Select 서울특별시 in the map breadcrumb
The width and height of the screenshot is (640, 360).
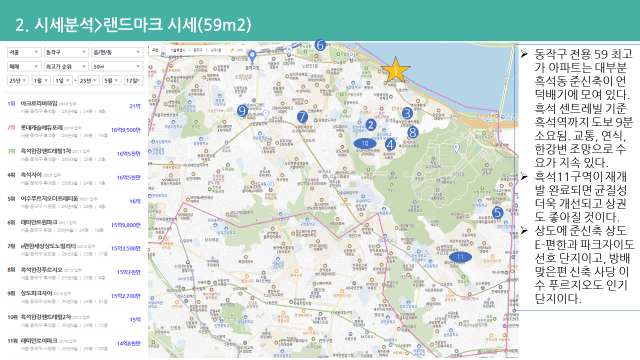[178, 50]
